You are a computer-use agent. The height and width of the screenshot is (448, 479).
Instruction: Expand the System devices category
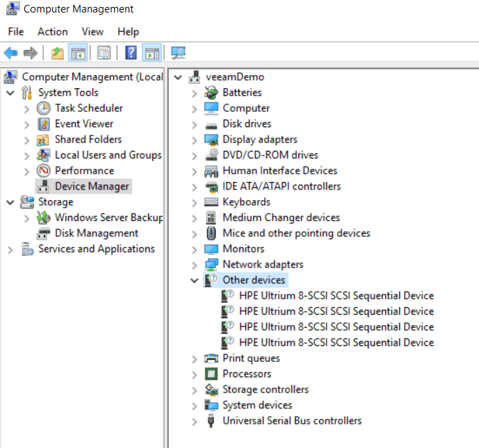tap(195, 406)
